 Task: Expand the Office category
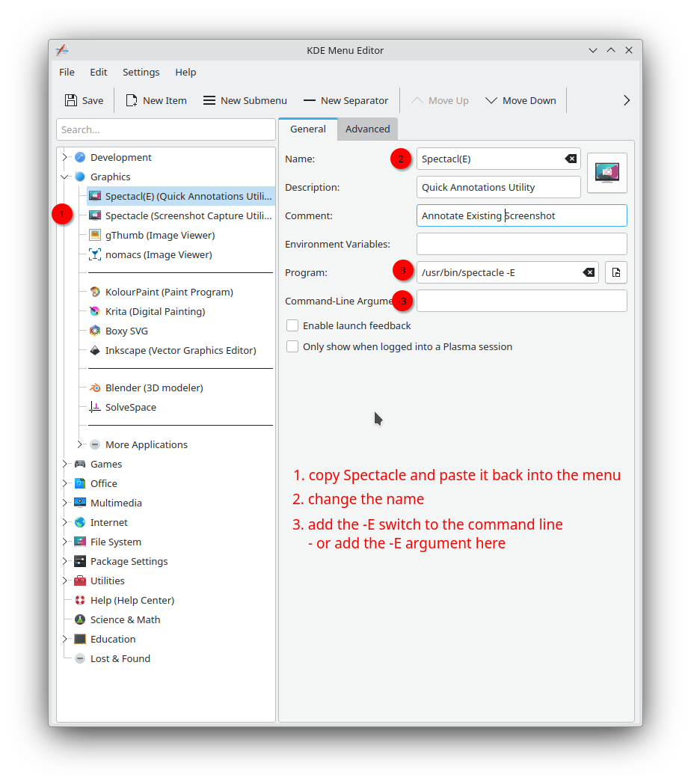pos(64,483)
